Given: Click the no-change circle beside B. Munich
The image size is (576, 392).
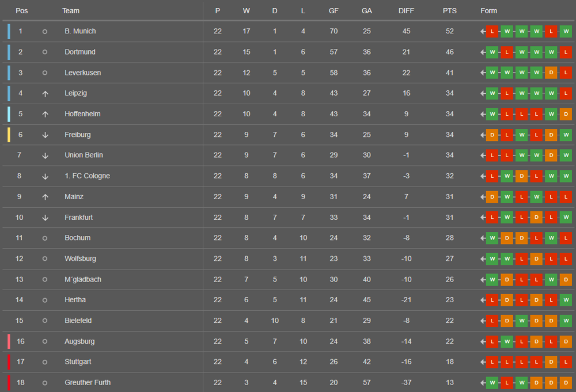Looking at the screenshot, I should tap(45, 31).
